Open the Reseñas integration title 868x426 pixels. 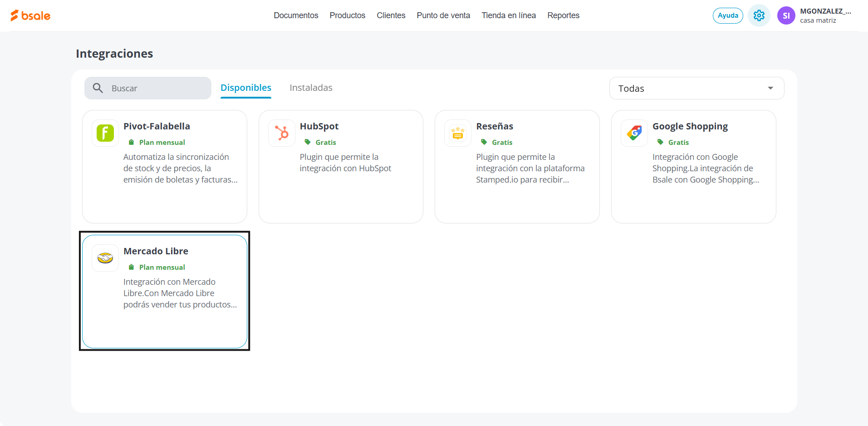495,126
